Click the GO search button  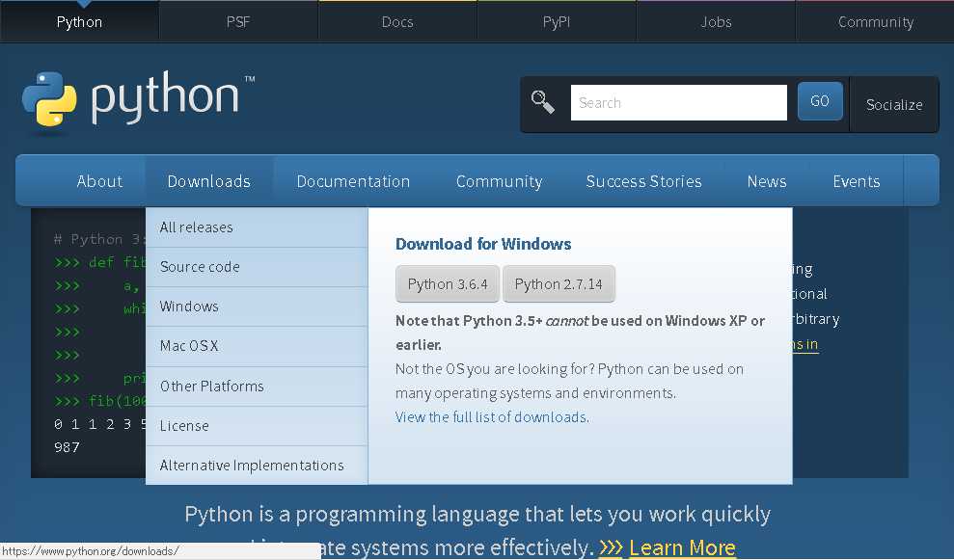click(x=820, y=101)
